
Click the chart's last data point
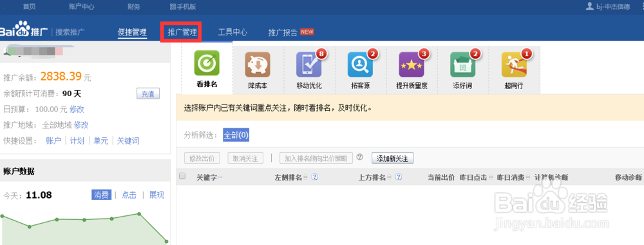point(167,241)
